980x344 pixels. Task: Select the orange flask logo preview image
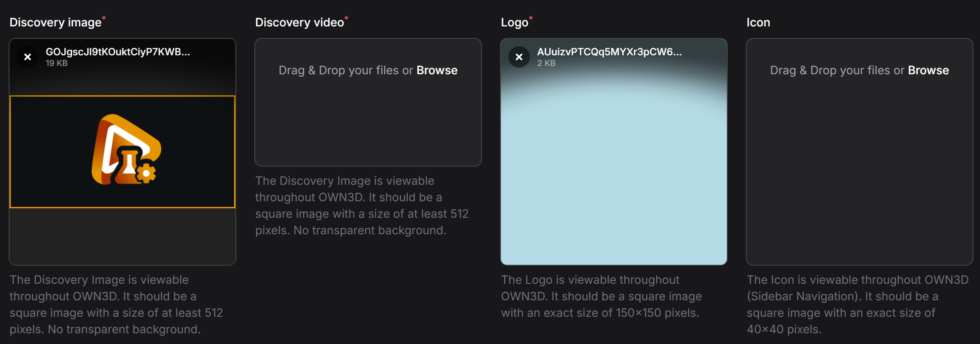(122, 151)
